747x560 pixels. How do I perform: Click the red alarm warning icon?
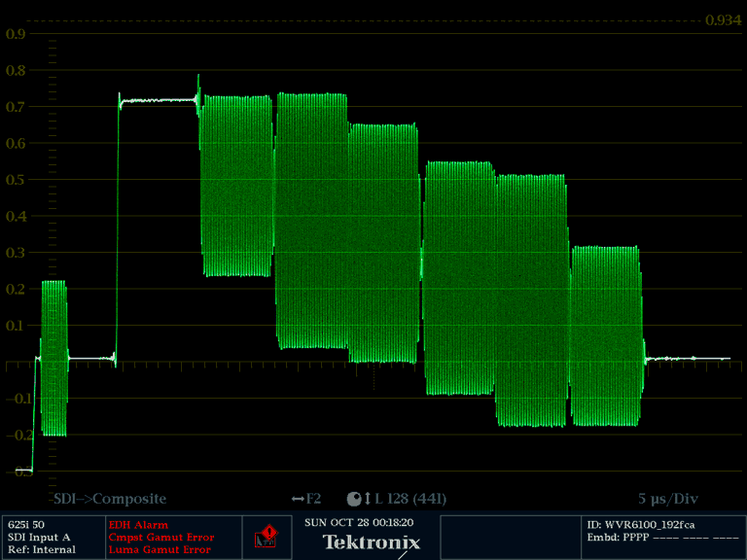pos(267,536)
